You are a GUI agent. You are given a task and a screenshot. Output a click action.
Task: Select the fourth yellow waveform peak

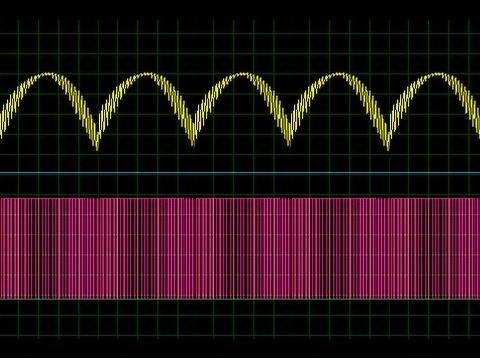(339, 75)
